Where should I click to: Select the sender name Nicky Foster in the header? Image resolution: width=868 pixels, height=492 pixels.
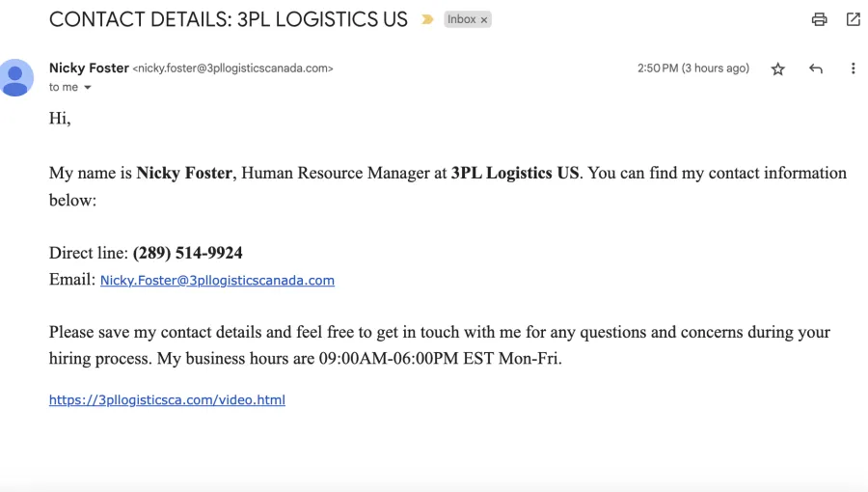(x=89, y=68)
